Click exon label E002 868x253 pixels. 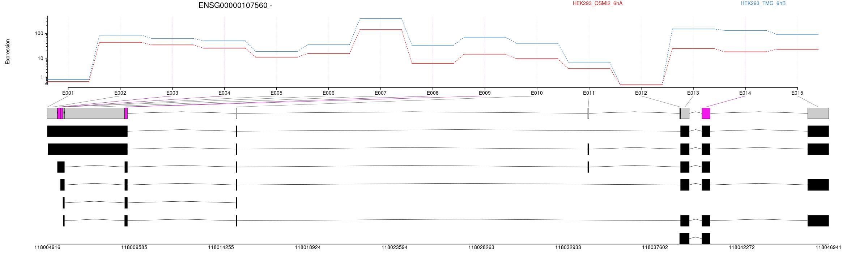pyautogui.click(x=120, y=93)
